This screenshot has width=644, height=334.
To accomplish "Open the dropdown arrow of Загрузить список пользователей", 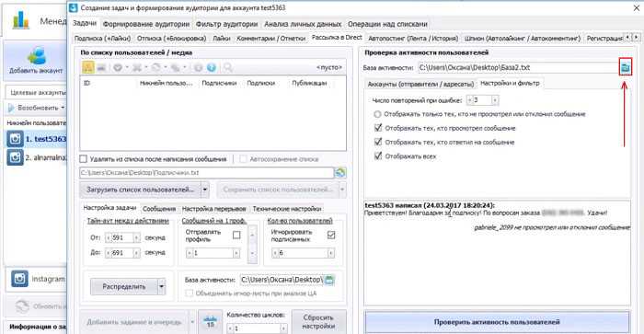I will (x=204, y=190).
